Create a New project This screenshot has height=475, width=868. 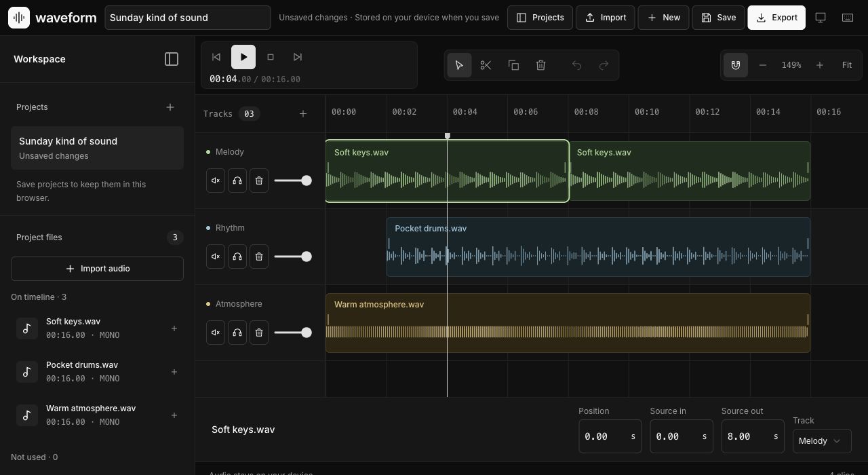pyautogui.click(x=663, y=18)
